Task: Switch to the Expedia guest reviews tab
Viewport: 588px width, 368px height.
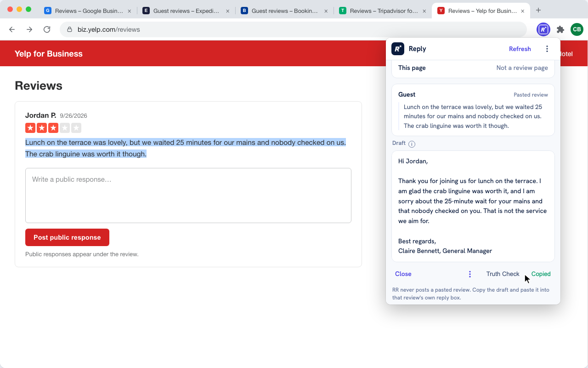Action: 186,11
